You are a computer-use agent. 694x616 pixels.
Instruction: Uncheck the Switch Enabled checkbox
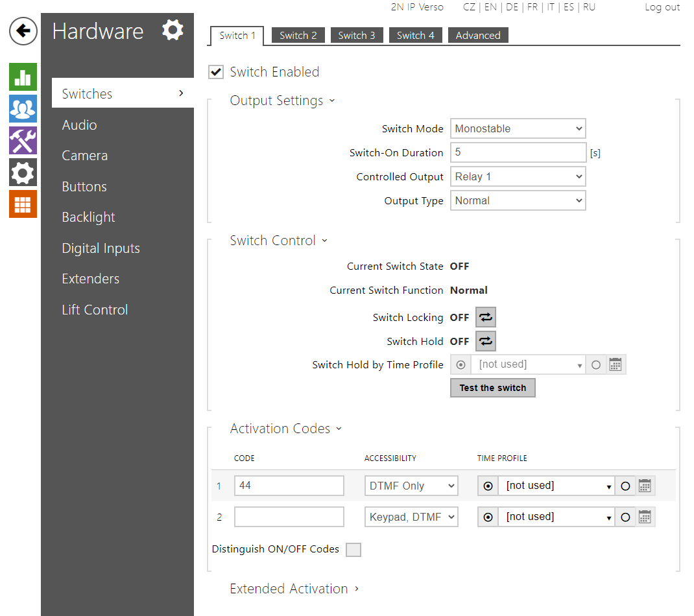pyautogui.click(x=216, y=72)
